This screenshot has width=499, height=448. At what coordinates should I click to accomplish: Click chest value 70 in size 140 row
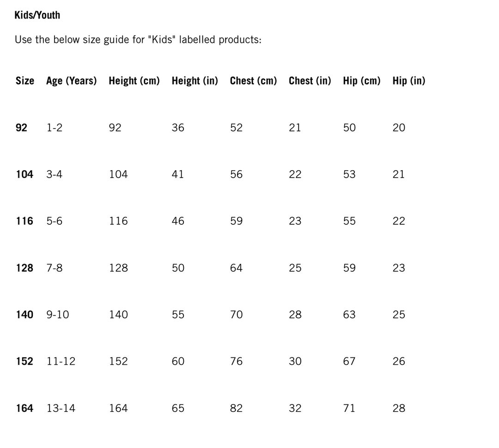point(236,314)
